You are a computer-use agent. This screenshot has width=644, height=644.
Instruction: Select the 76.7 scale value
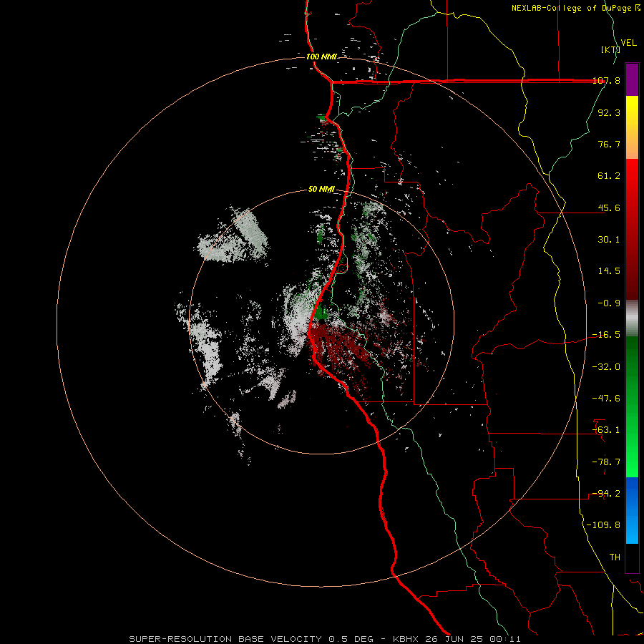[609, 144]
